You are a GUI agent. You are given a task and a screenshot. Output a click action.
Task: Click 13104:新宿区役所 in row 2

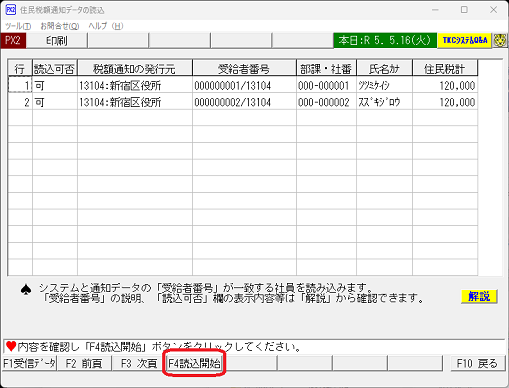pyautogui.click(x=135, y=102)
